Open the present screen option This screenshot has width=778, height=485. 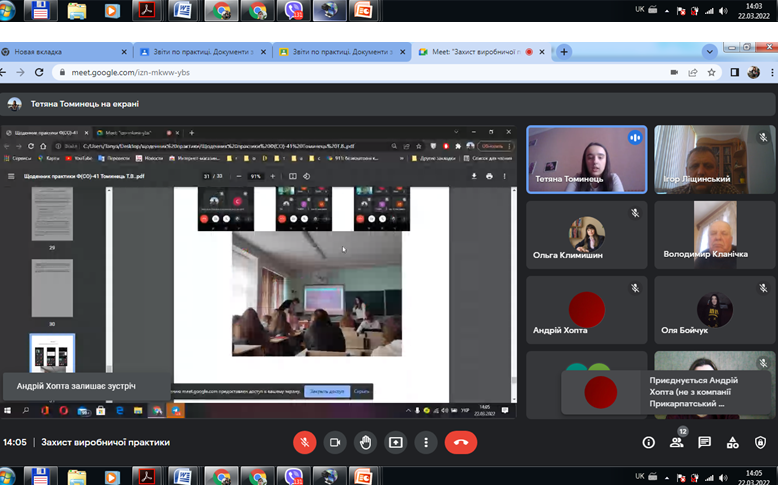pos(395,442)
